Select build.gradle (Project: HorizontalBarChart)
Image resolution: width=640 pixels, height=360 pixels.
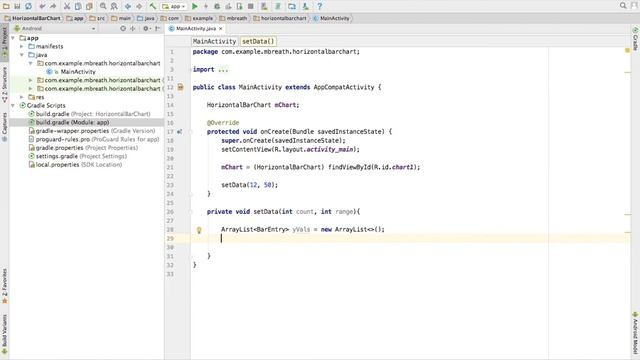click(x=89, y=114)
